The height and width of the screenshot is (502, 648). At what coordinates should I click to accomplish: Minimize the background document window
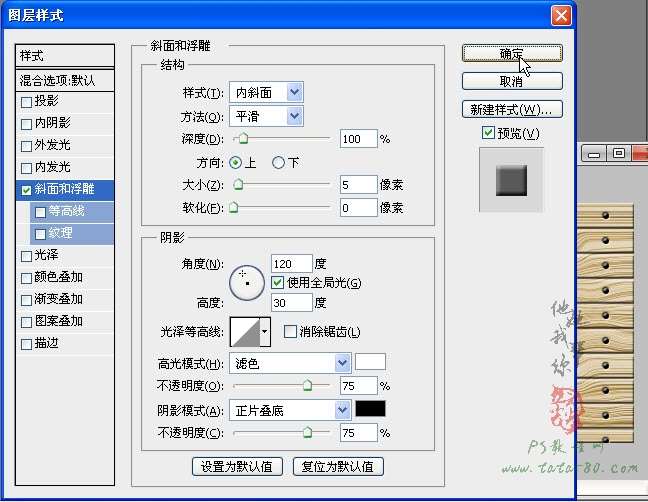(x=594, y=154)
